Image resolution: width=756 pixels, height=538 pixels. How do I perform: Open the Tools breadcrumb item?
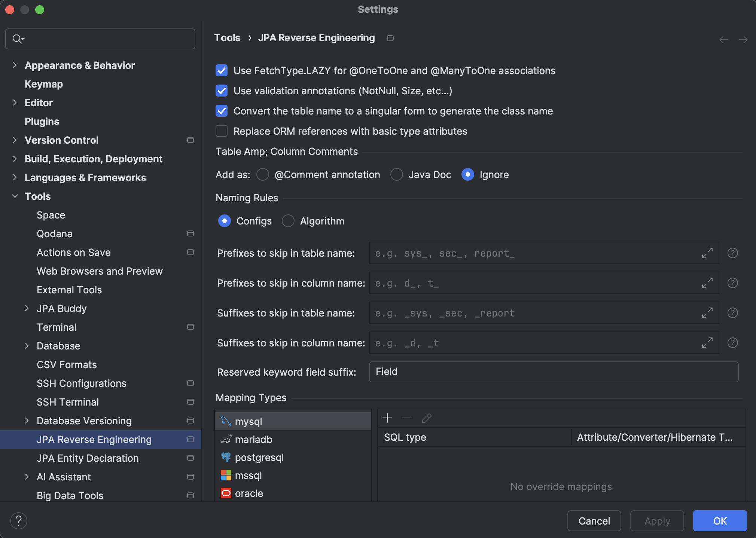click(x=227, y=37)
